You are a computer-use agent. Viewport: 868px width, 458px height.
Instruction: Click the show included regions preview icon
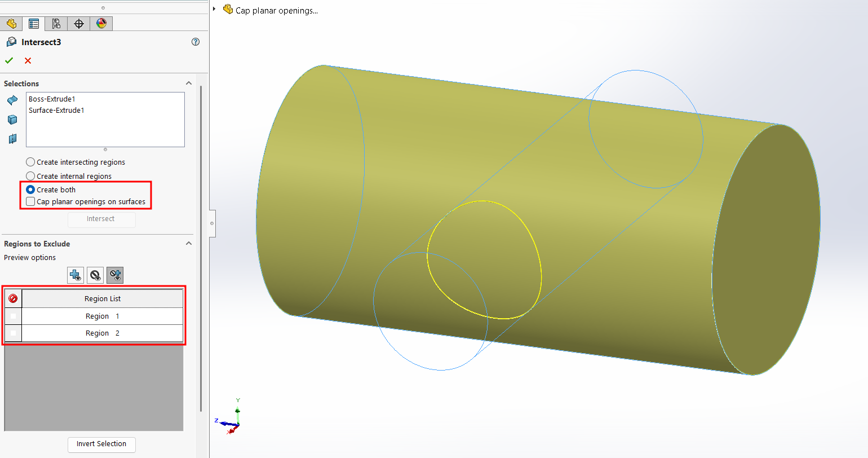coord(76,275)
